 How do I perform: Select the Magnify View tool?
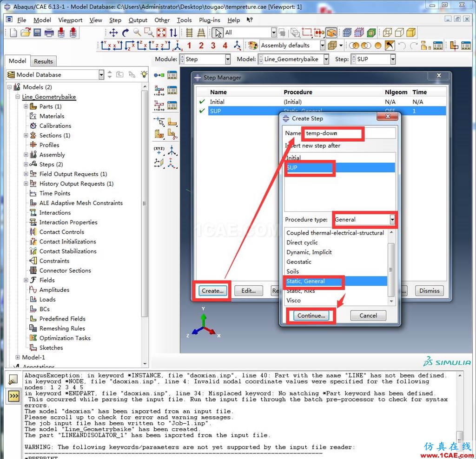(x=137, y=33)
